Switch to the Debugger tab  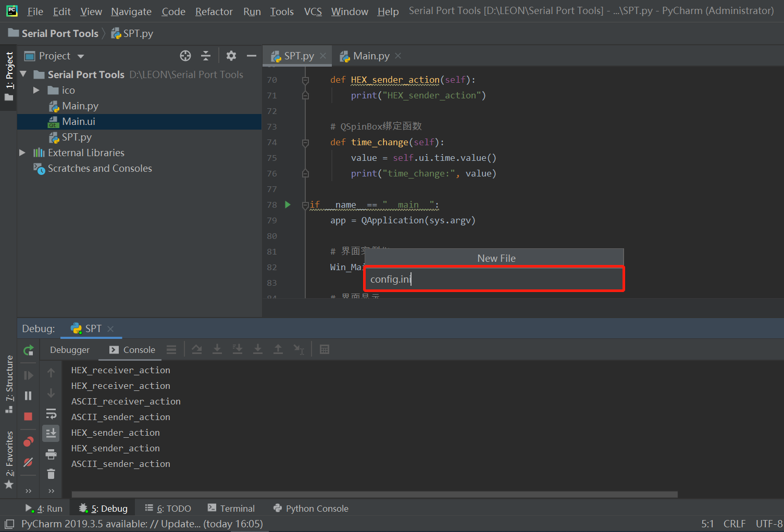(70, 350)
